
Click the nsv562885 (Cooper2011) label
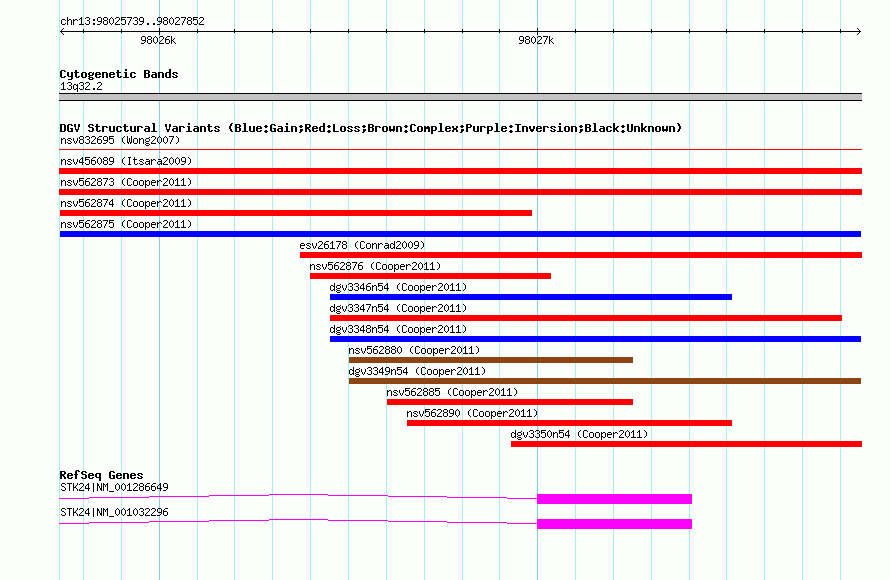pyautogui.click(x=452, y=392)
